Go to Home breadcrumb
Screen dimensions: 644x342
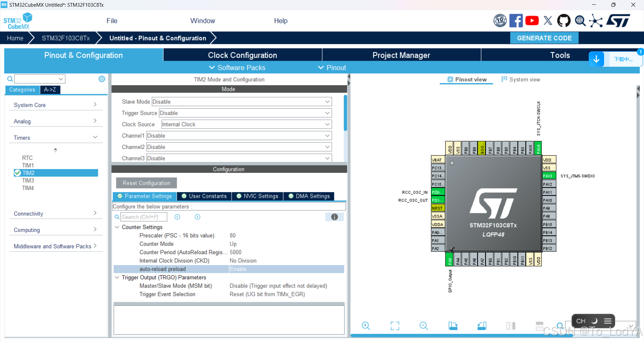point(15,38)
